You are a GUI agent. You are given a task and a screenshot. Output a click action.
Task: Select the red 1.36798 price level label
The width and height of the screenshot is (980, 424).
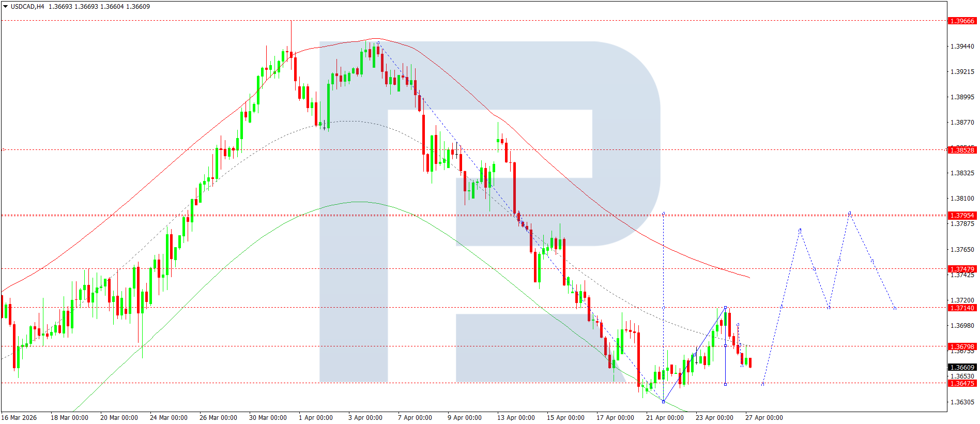tap(962, 347)
